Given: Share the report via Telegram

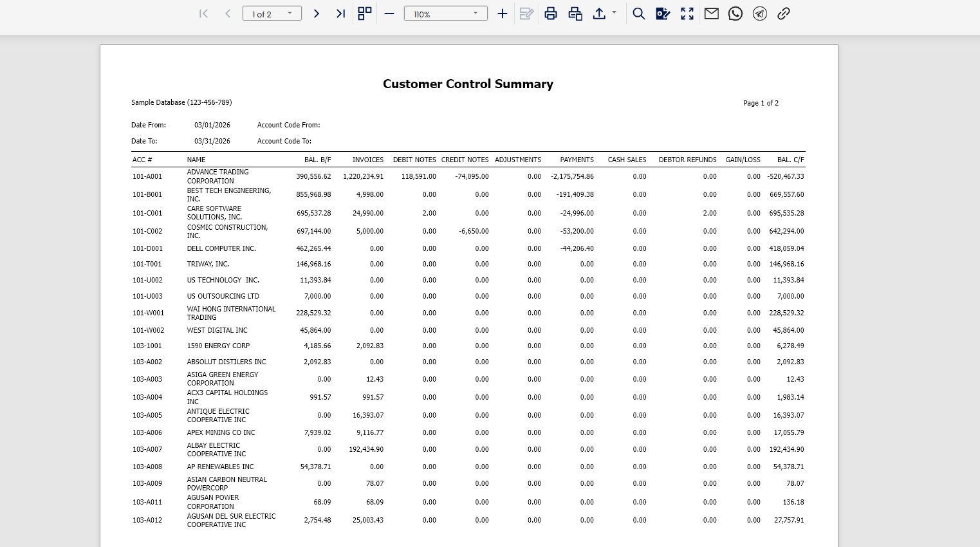Looking at the screenshot, I should [760, 14].
